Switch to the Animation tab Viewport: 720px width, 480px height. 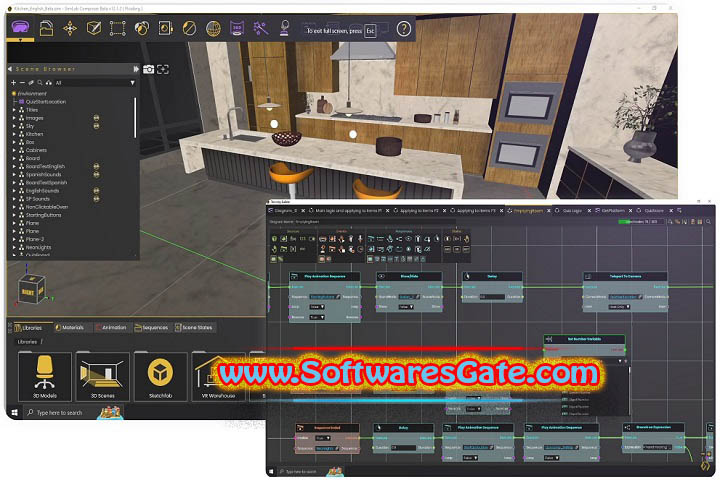pyautogui.click(x=111, y=328)
